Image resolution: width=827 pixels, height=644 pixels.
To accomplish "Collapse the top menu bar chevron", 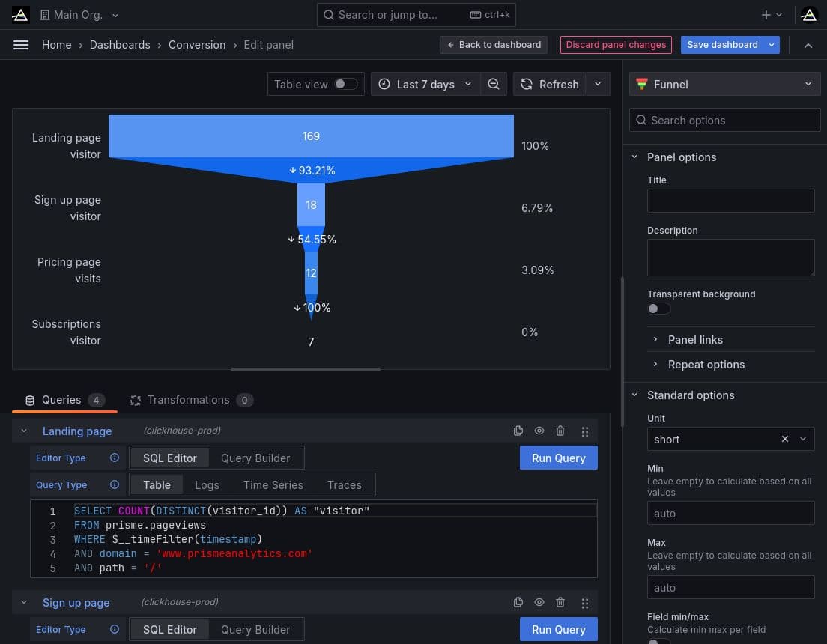I will pos(808,46).
